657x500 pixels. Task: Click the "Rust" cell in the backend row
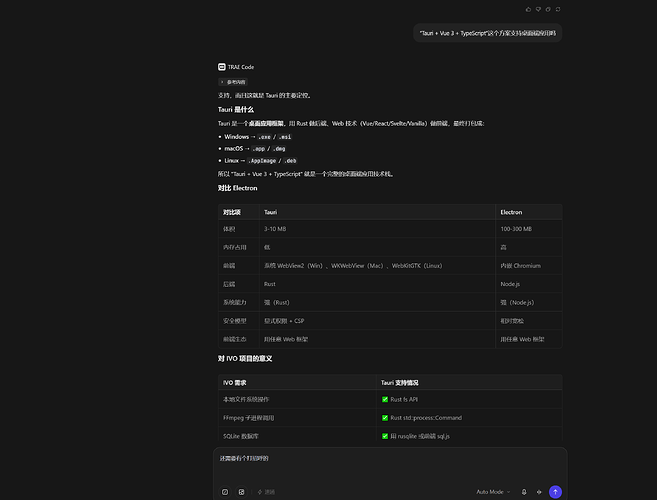377,284
